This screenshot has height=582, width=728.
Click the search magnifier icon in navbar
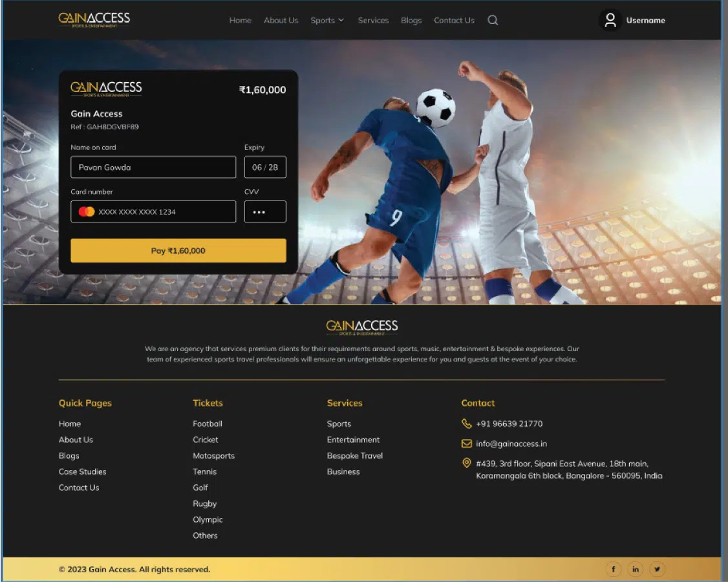click(x=493, y=20)
